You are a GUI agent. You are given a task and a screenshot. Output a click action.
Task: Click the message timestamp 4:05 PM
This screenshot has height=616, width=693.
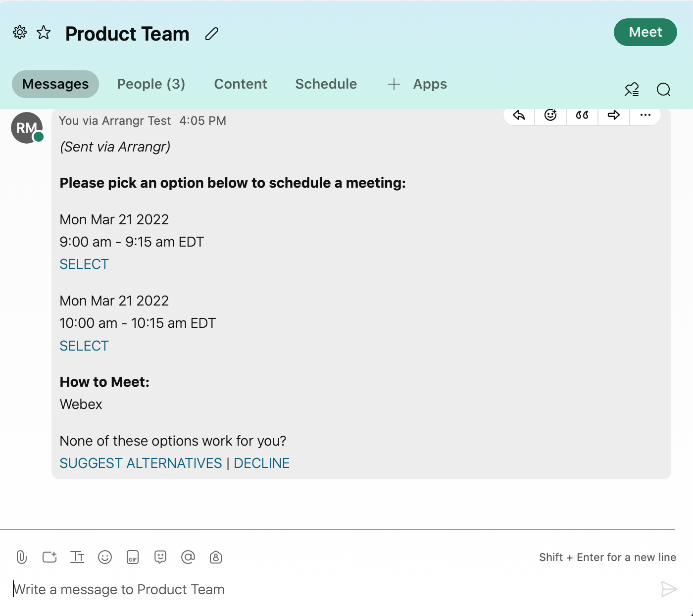pyautogui.click(x=203, y=121)
